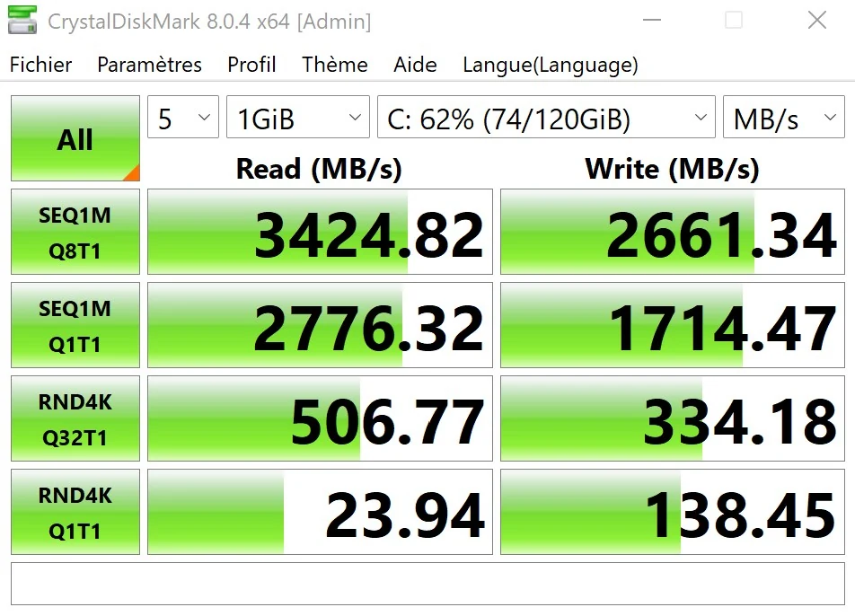This screenshot has width=855, height=616.
Task: Expand the C: 62% drive selection dropdown
Action: [546, 118]
